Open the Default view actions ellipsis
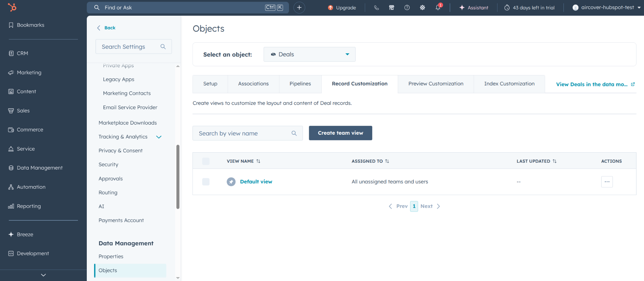The height and width of the screenshot is (281, 644). (607, 182)
